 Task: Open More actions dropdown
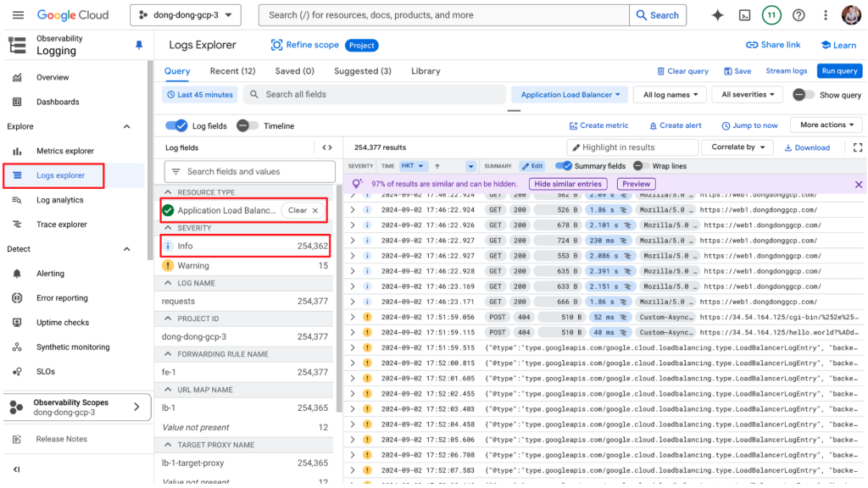[x=826, y=125]
